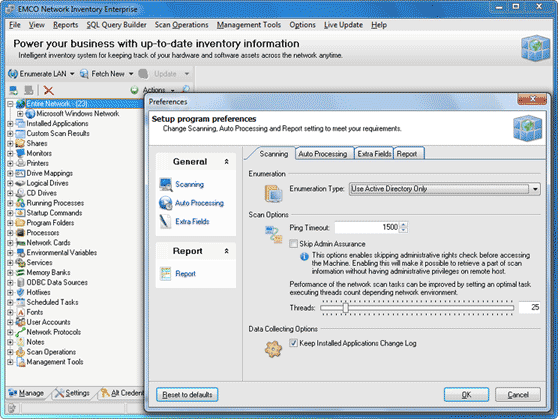
Task: Click the Enumerate LAN toolbar icon
Action: click(13, 74)
